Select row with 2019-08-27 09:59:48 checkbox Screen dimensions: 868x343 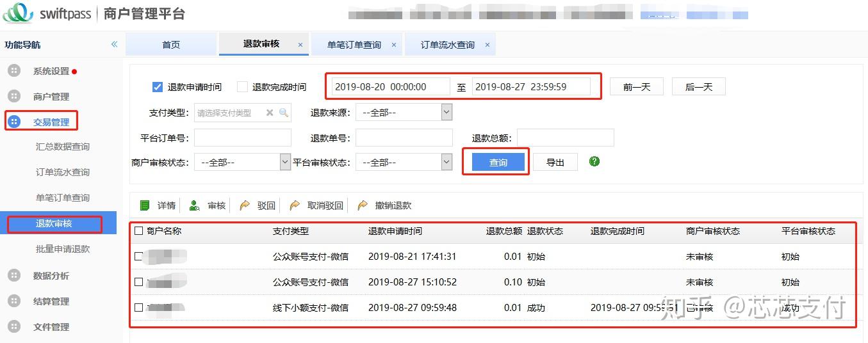(x=139, y=308)
